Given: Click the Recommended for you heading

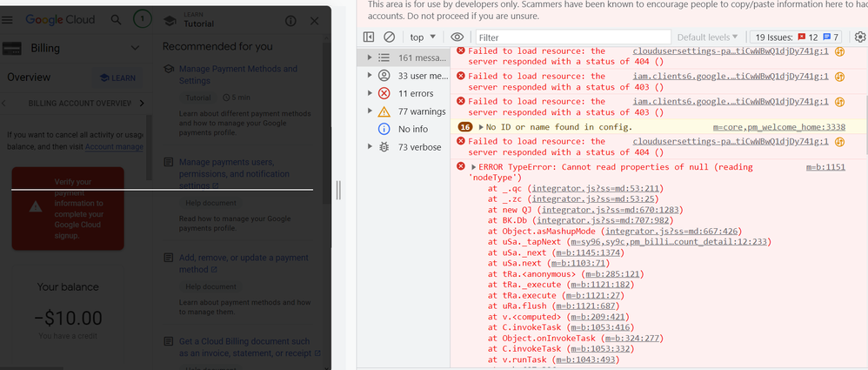Looking at the screenshot, I should (x=217, y=46).
